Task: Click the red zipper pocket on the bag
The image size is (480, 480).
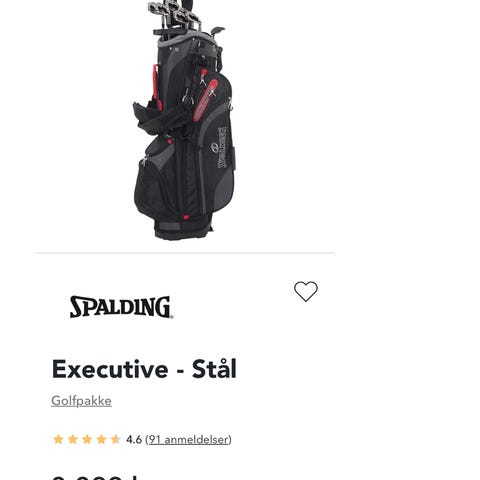Action: point(205,100)
